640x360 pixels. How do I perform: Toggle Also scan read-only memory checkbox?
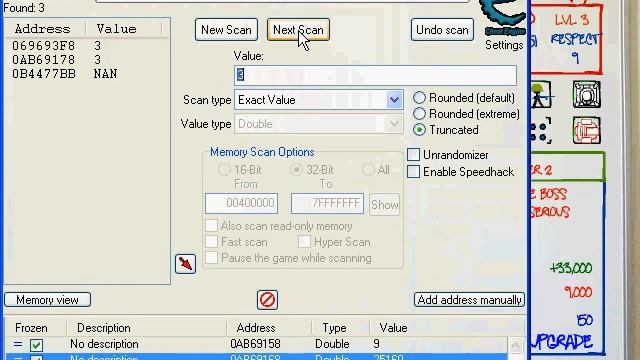[x=211, y=226]
